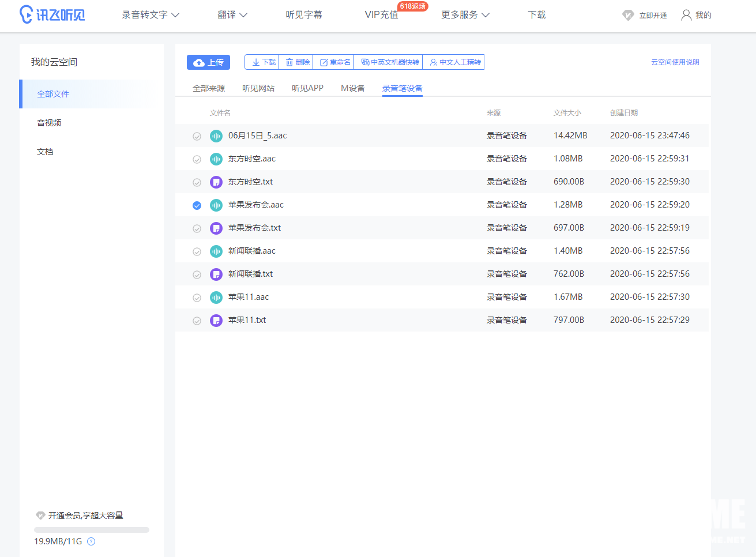The height and width of the screenshot is (557, 756).
Task: Click the VIP diamond icon beside 立即开通
Action: coord(628,15)
